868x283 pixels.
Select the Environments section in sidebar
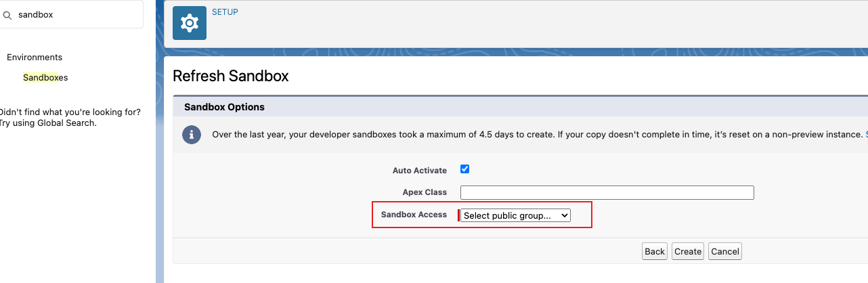pyautogui.click(x=35, y=58)
